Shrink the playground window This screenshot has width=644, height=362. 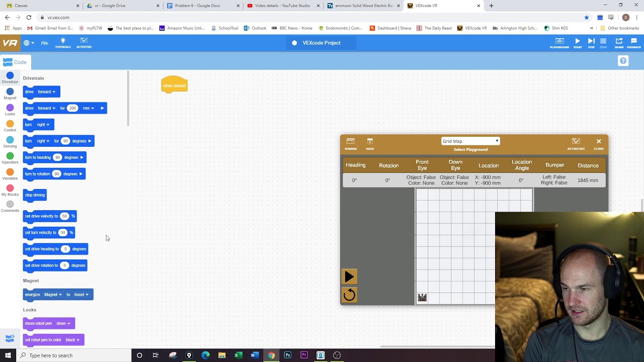click(351, 143)
